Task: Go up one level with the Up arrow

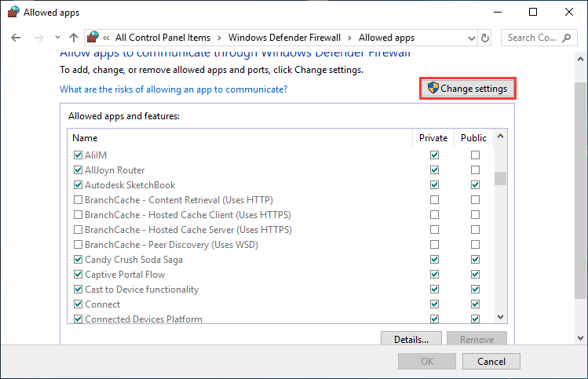Action: point(74,38)
